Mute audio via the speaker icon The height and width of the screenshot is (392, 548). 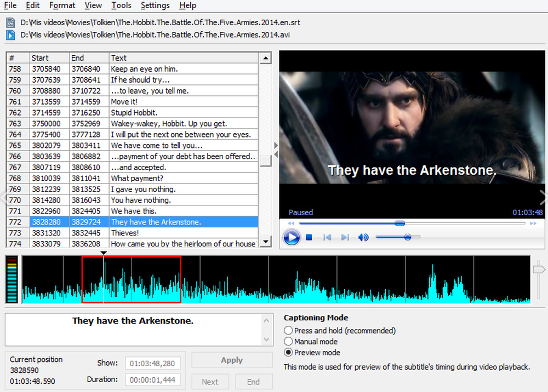click(363, 238)
